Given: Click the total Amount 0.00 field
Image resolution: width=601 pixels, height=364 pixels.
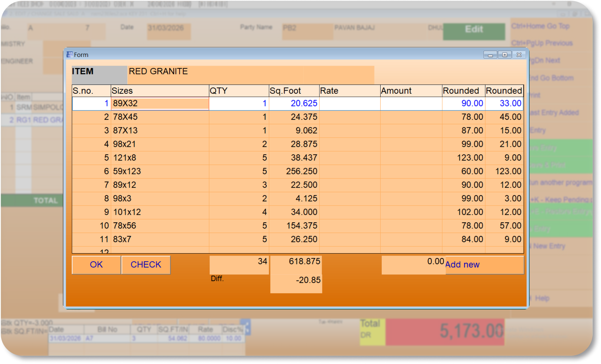Looking at the screenshot, I should (413, 265).
